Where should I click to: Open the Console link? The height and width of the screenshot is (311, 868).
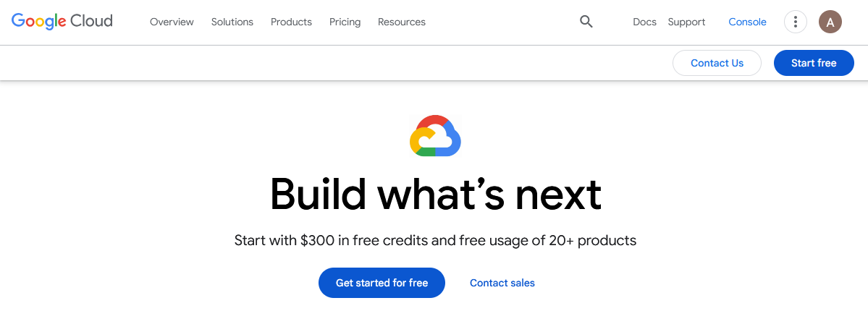(x=747, y=22)
